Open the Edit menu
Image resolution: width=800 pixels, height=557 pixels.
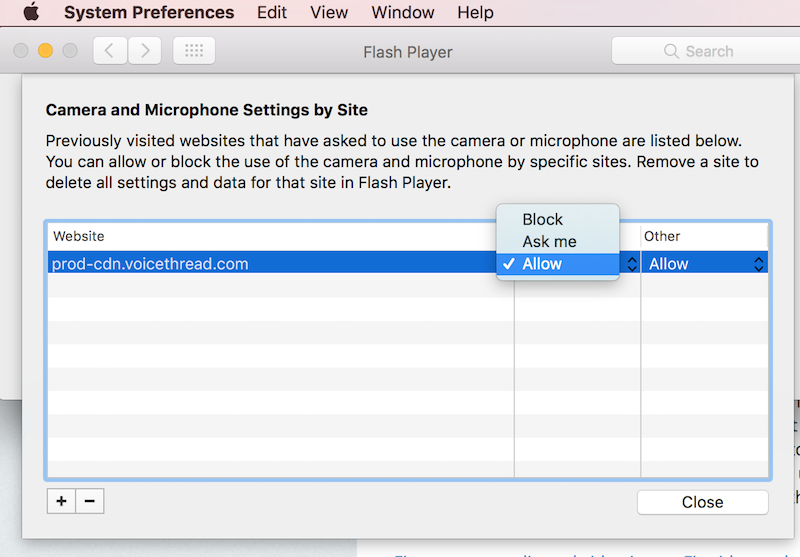point(272,12)
